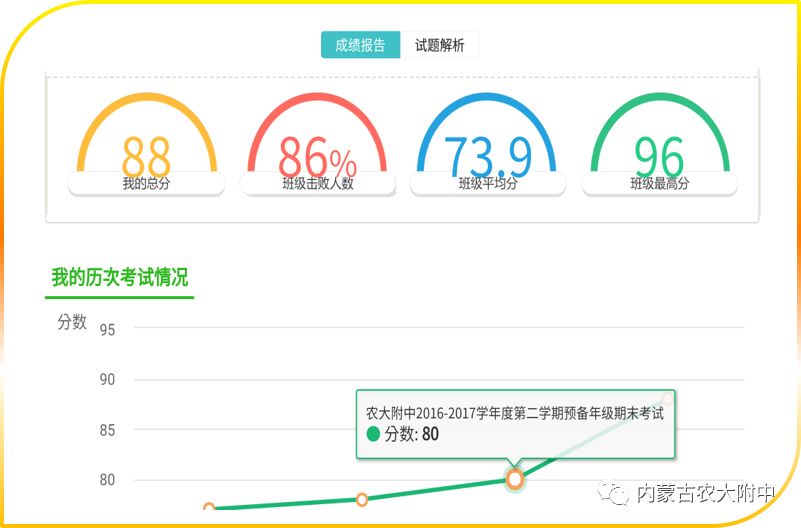Select the green 96 highest score number
The image size is (801, 528).
coord(659,156)
